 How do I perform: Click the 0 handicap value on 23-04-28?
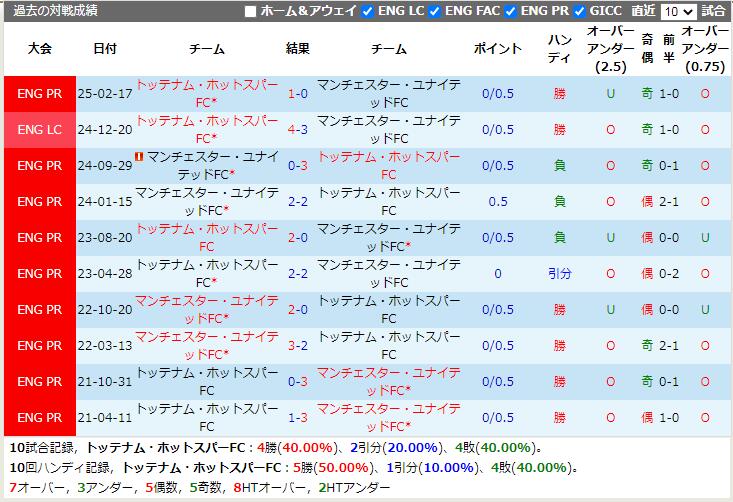tap(498, 274)
